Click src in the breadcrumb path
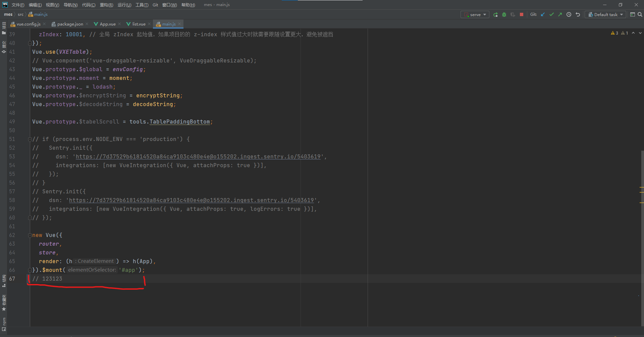Screen dimensions: 644x337 [x=20, y=14]
